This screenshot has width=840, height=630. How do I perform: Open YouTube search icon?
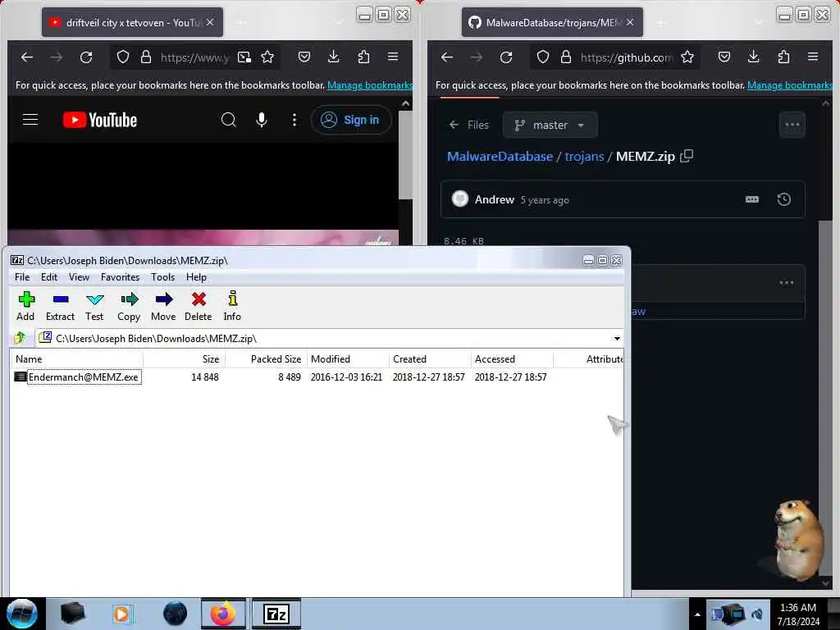pos(229,120)
